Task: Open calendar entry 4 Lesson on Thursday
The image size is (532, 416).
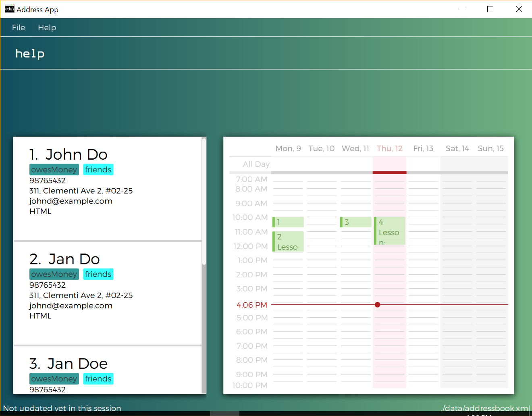Action: pos(390,231)
